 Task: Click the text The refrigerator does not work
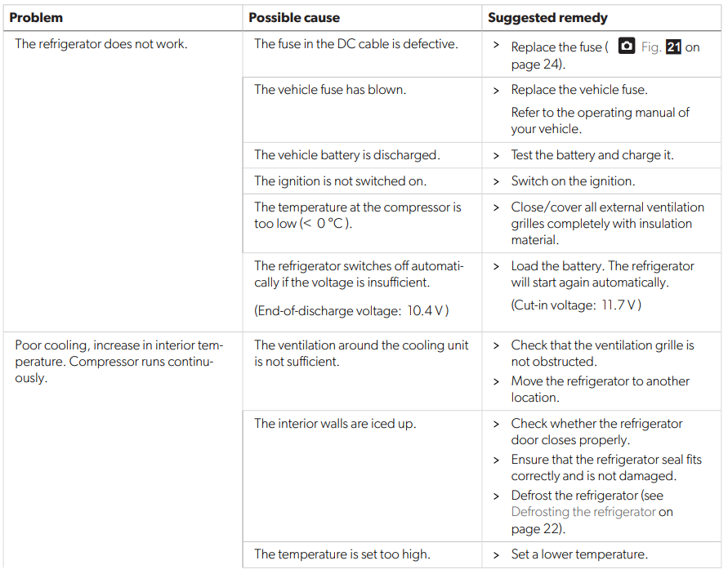[x=101, y=44]
